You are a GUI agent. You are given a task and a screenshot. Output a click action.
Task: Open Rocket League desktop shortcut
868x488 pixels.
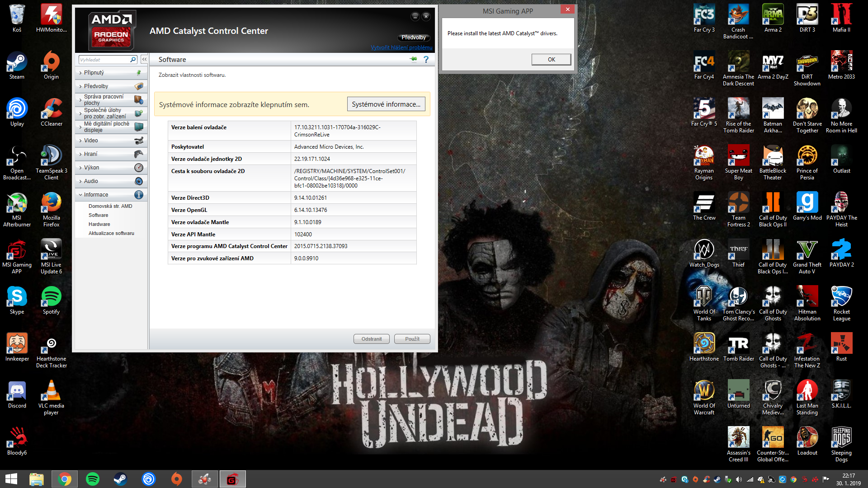[x=841, y=304]
